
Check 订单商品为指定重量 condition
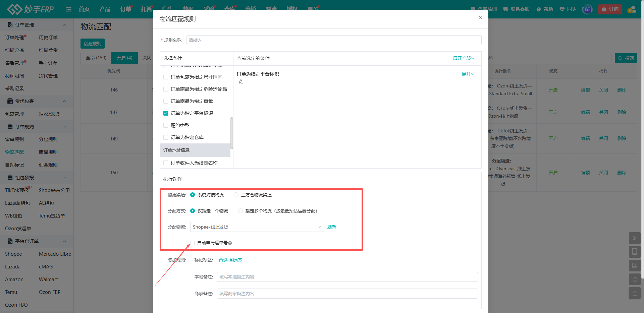tap(166, 101)
